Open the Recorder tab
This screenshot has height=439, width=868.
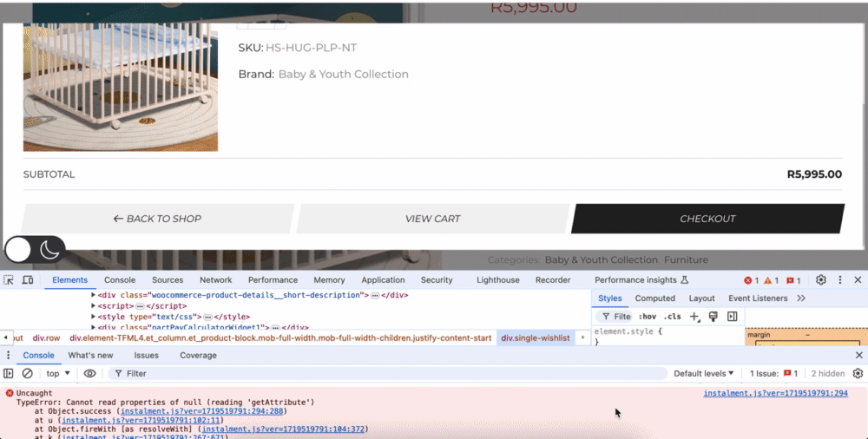tap(553, 280)
